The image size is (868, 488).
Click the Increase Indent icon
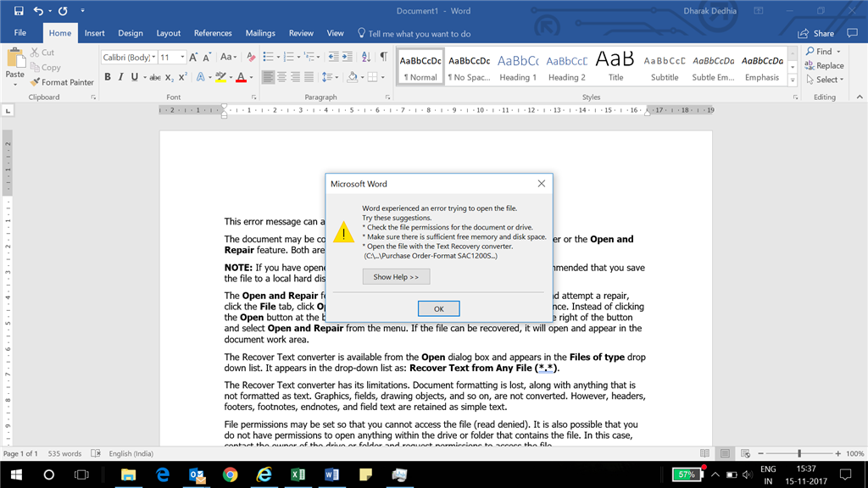coord(347,57)
